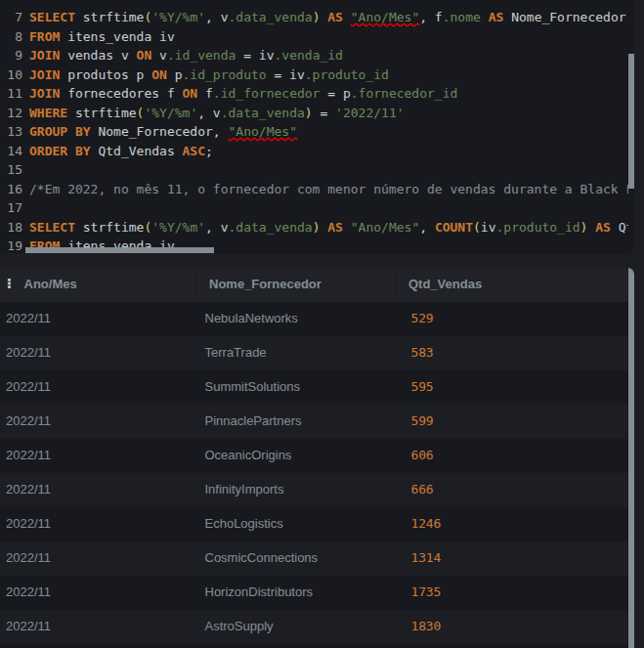This screenshot has width=644, height=648.
Task: Click the 1830 value for AstroSupply
Action: [426, 626]
